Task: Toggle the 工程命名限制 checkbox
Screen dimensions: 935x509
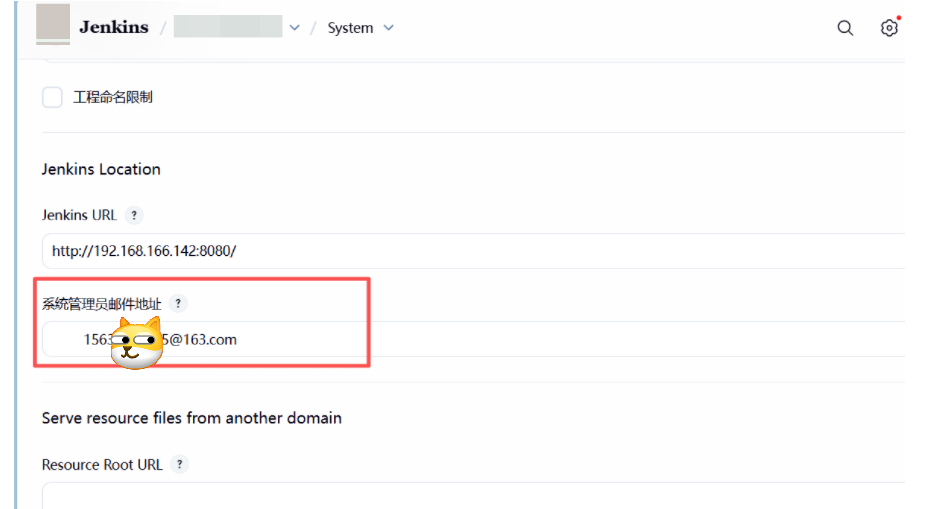Action: click(x=52, y=97)
